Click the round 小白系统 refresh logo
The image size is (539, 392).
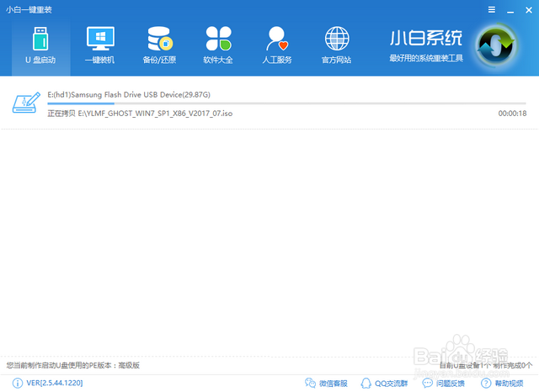(496, 45)
